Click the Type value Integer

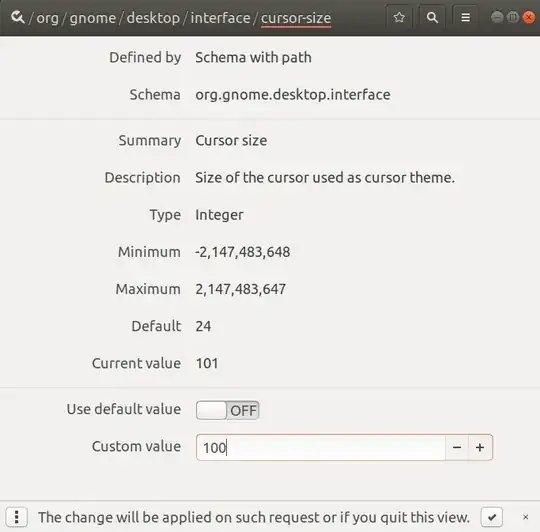[x=219, y=215]
